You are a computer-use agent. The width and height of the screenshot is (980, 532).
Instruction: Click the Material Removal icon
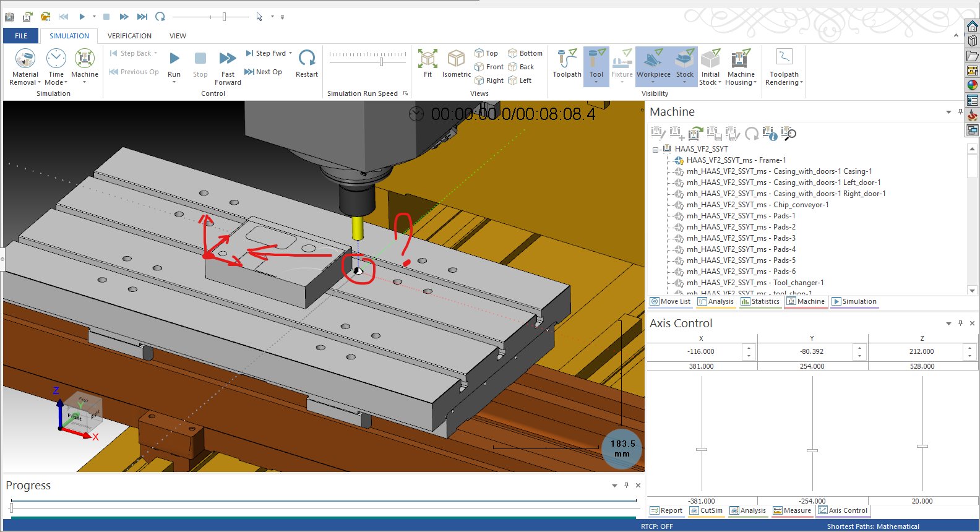(25, 59)
